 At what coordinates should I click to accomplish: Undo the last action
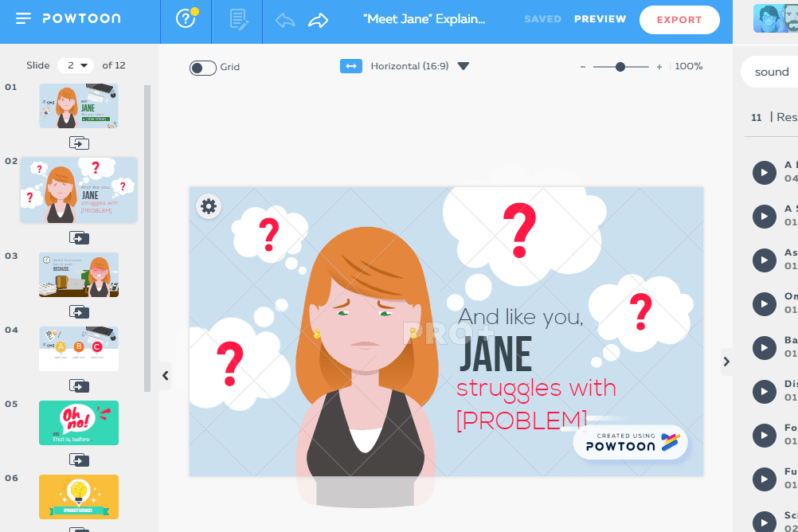285,21
